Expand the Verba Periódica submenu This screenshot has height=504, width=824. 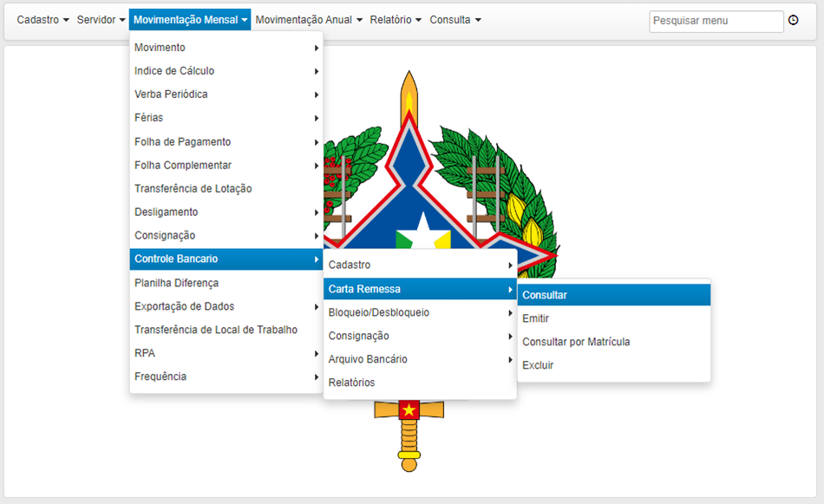(226, 95)
